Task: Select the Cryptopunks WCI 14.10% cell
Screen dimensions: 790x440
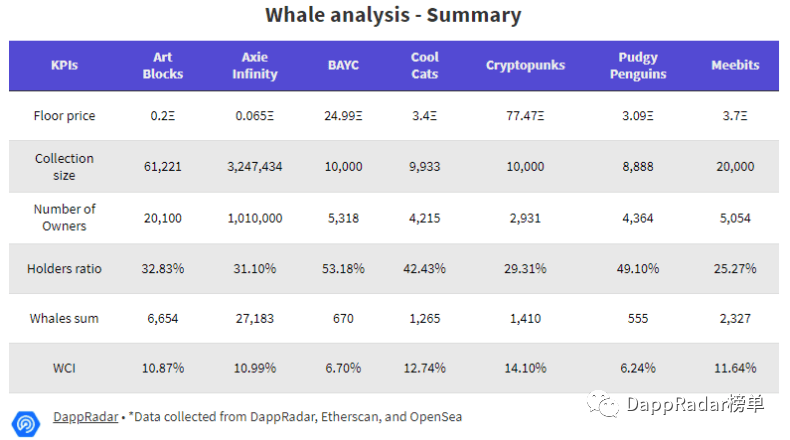Action: [525, 368]
